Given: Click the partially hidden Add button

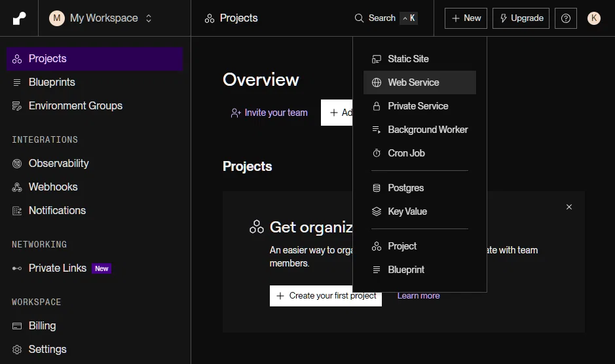Looking at the screenshot, I should pos(337,113).
